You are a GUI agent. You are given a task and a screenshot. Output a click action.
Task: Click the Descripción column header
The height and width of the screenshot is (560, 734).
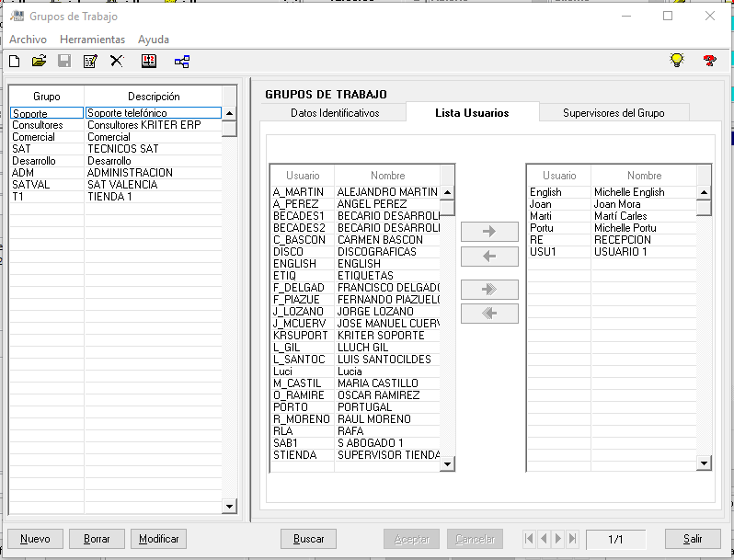pos(154,97)
